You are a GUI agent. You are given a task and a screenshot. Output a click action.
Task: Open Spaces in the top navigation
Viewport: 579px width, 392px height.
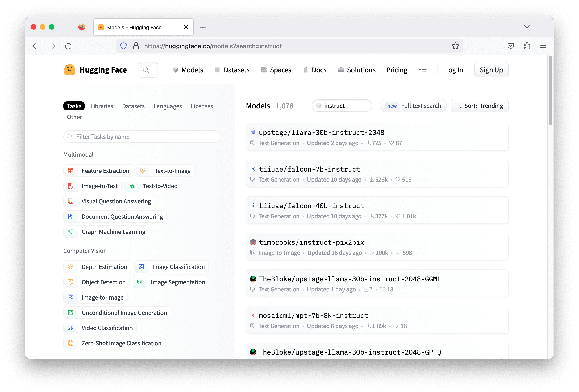[x=276, y=70]
